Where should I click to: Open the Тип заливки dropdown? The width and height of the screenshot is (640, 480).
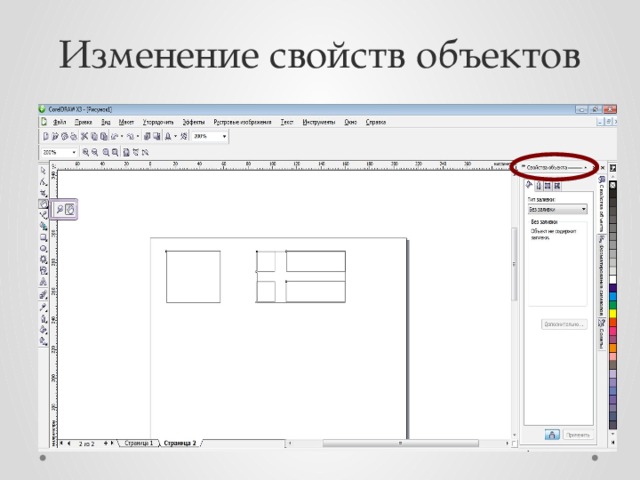coord(558,209)
